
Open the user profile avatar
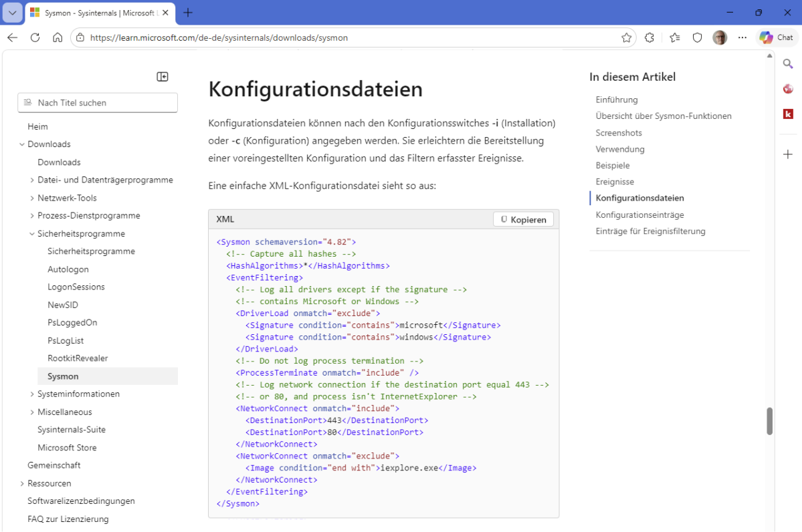(720, 37)
